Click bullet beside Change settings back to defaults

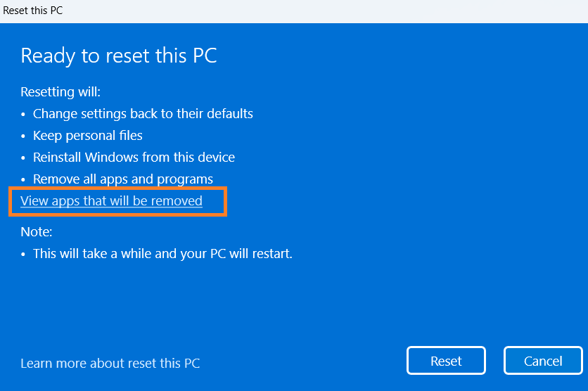click(x=24, y=114)
